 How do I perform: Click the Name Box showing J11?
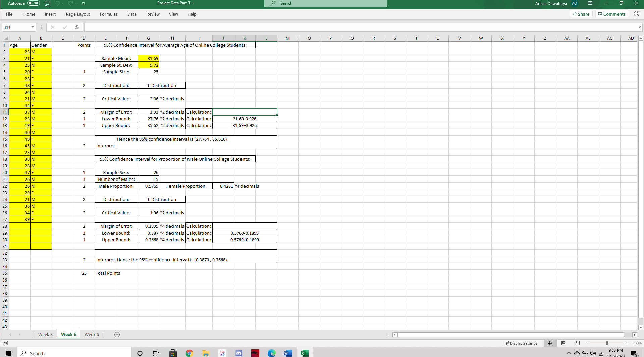17,27
